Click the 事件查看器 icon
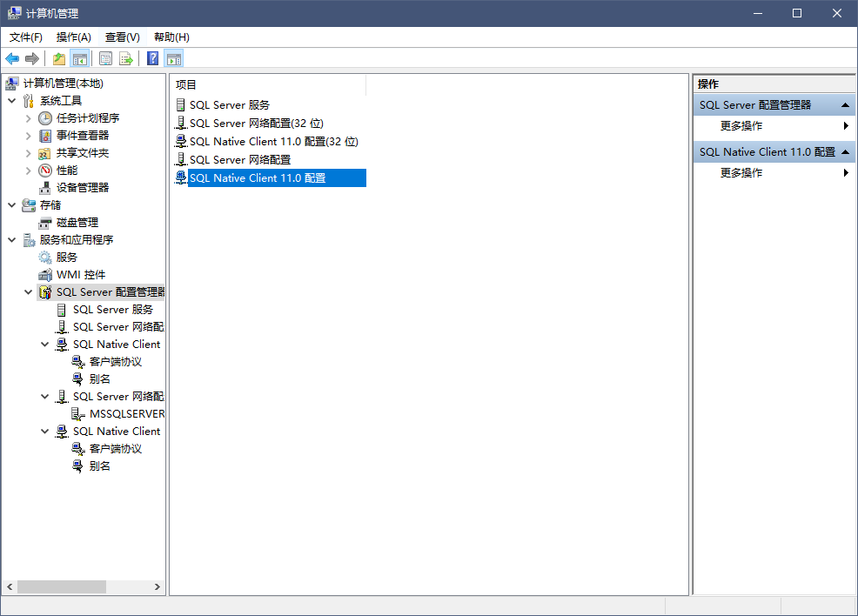 click(45, 136)
